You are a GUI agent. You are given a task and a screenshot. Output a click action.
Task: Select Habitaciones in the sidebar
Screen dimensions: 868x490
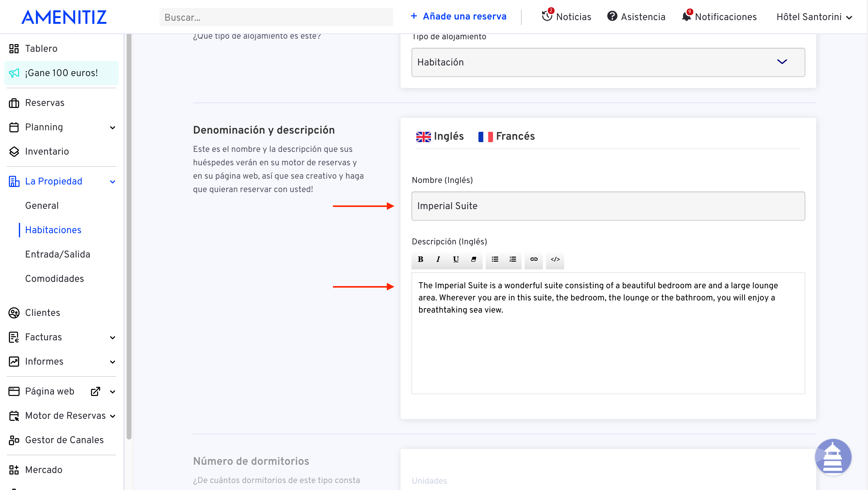point(53,230)
